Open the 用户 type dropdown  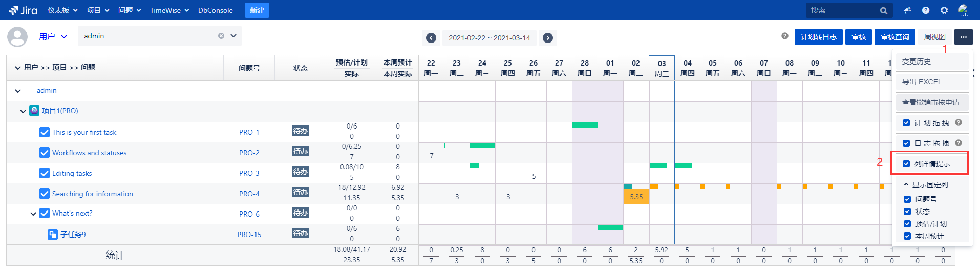pyautogui.click(x=53, y=36)
